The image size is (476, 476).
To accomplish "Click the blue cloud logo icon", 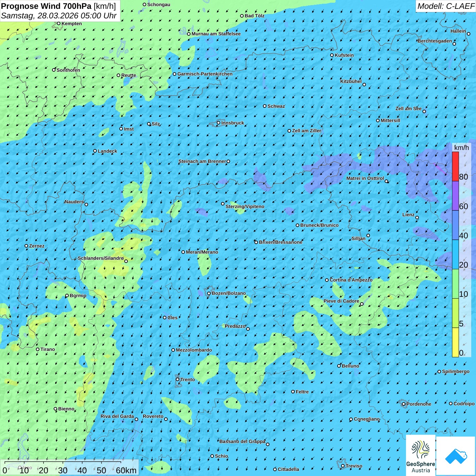I will (456, 456).
